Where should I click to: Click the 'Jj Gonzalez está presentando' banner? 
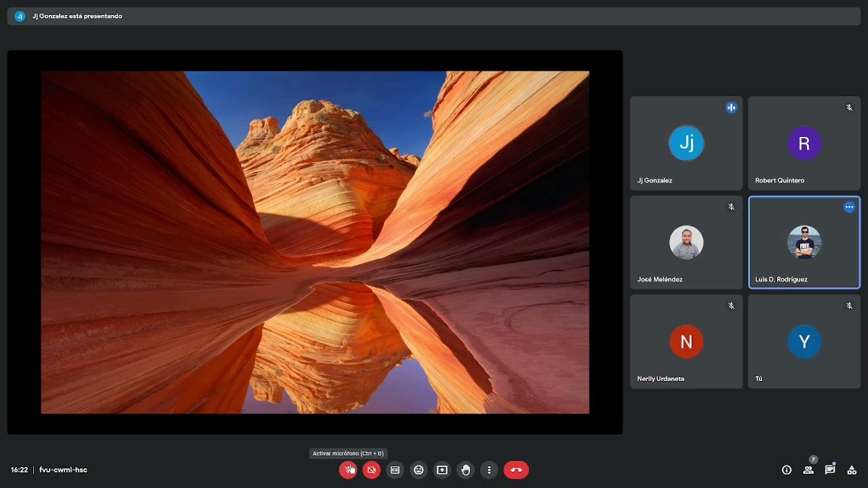[x=434, y=16]
